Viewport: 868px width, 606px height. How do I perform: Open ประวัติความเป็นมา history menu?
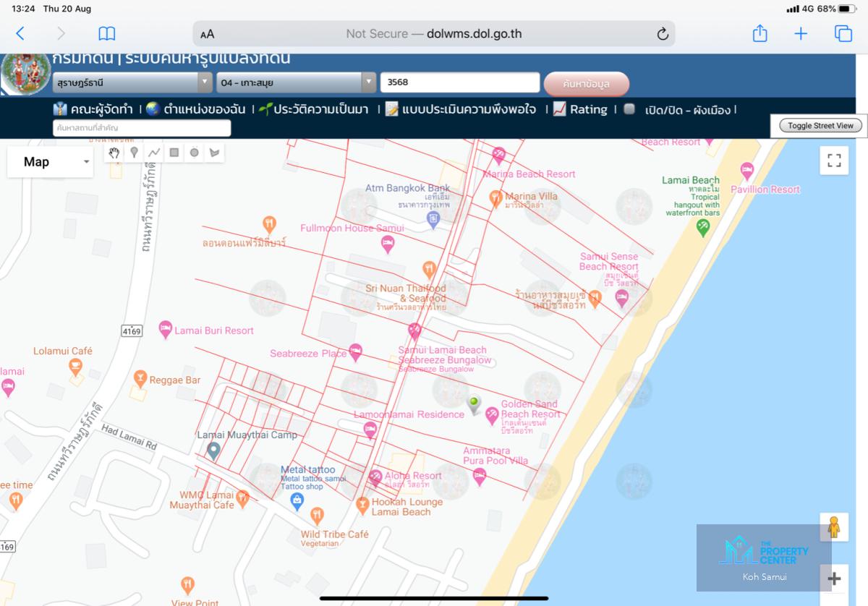click(313, 109)
